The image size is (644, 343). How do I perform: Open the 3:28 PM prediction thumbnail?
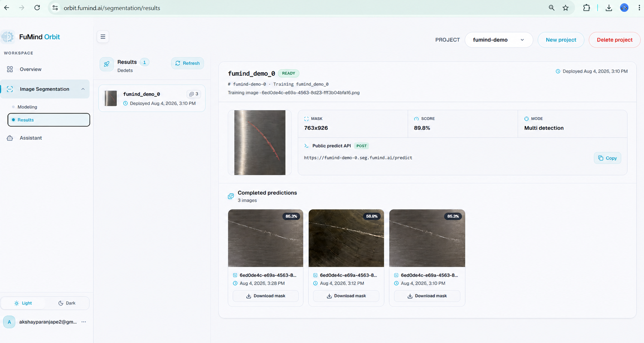[266, 238]
